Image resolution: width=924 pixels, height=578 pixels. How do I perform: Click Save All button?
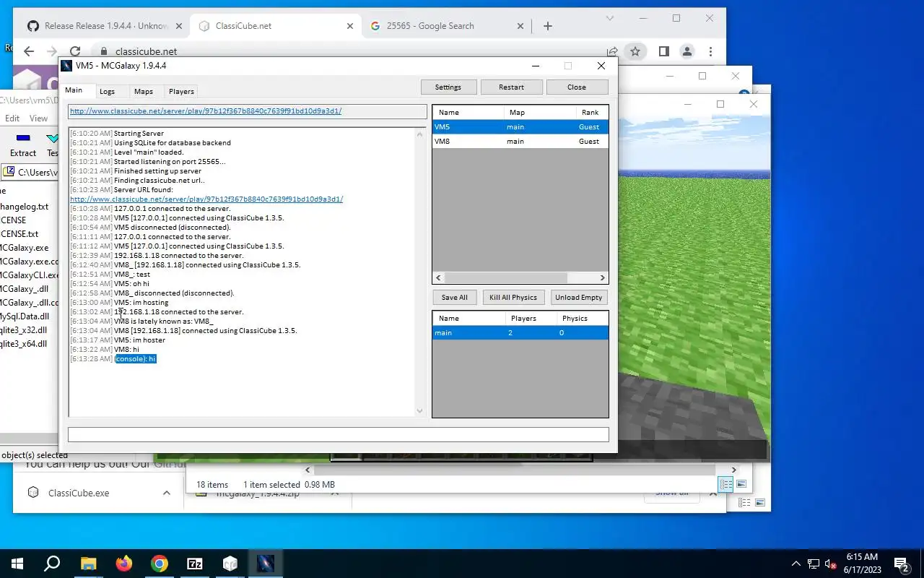click(x=455, y=297)
